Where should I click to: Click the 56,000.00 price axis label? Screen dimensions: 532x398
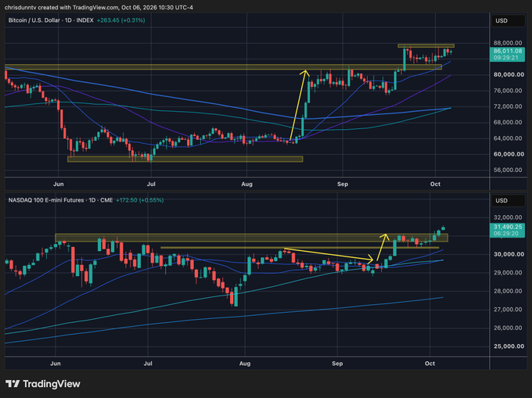tap(508, 170)
